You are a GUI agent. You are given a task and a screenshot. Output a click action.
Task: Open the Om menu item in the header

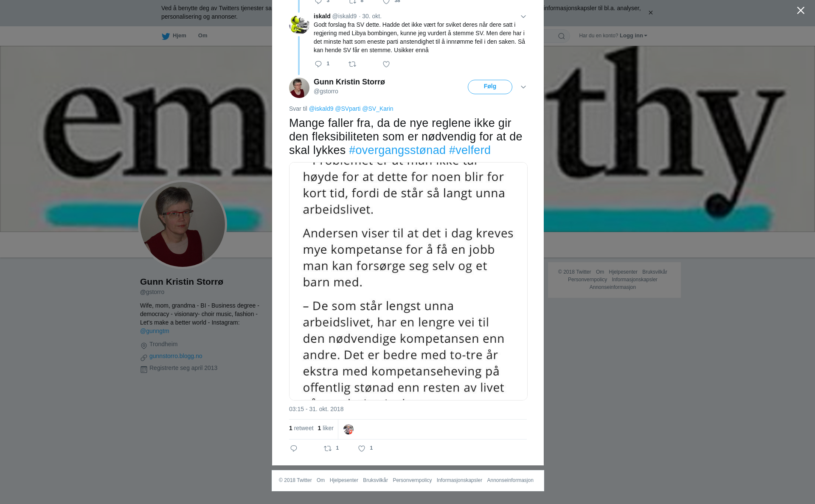click(x=203, y=36)
